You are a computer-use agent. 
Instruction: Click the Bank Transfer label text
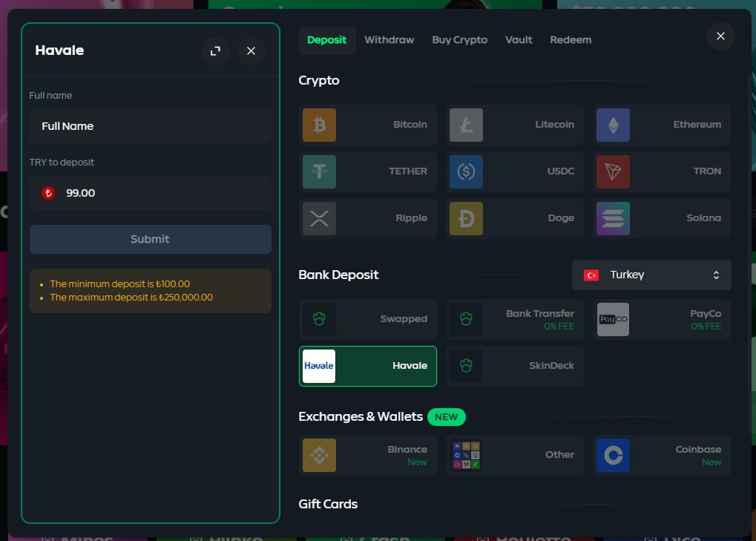click(540, 313)
